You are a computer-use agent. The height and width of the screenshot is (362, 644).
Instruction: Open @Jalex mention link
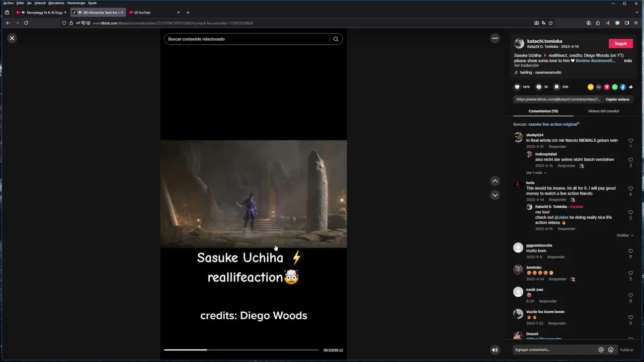point(561,218)
